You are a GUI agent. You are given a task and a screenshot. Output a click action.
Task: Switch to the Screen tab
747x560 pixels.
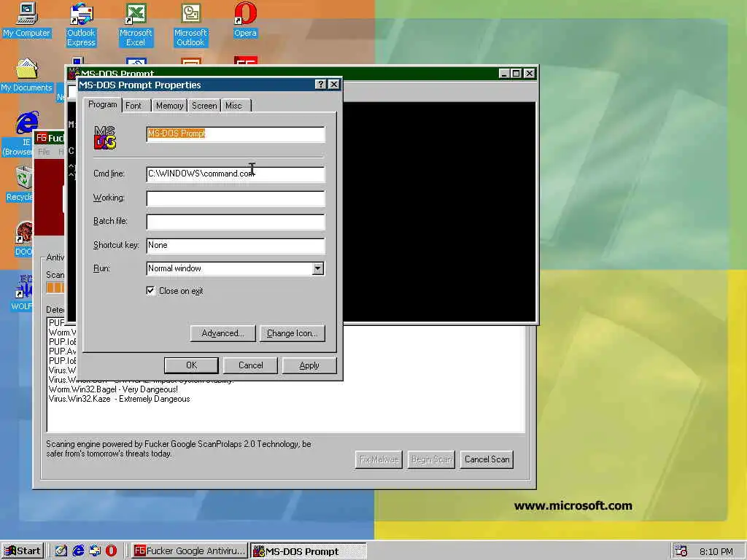204,106
